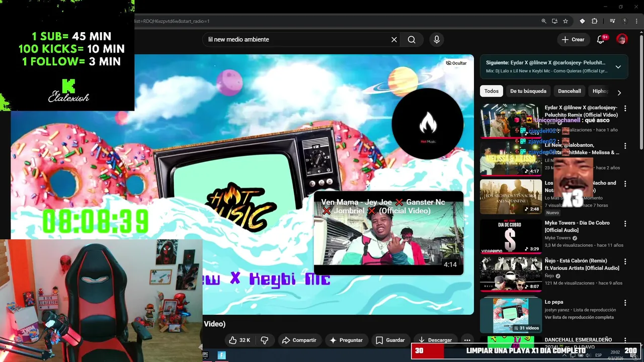644x362 pixels.
Task: Show more filter chips with right arrow
Action: tap(619, 93)
